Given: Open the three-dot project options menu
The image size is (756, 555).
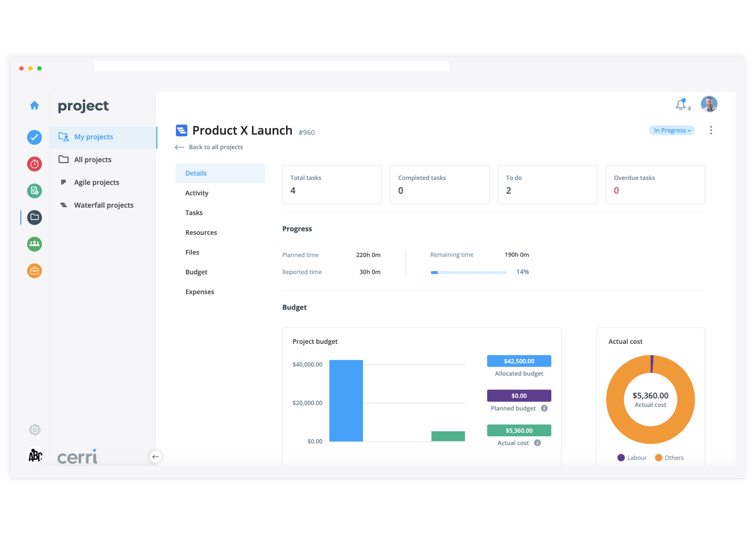Looking at the screenshot, I should click(711, 130).
